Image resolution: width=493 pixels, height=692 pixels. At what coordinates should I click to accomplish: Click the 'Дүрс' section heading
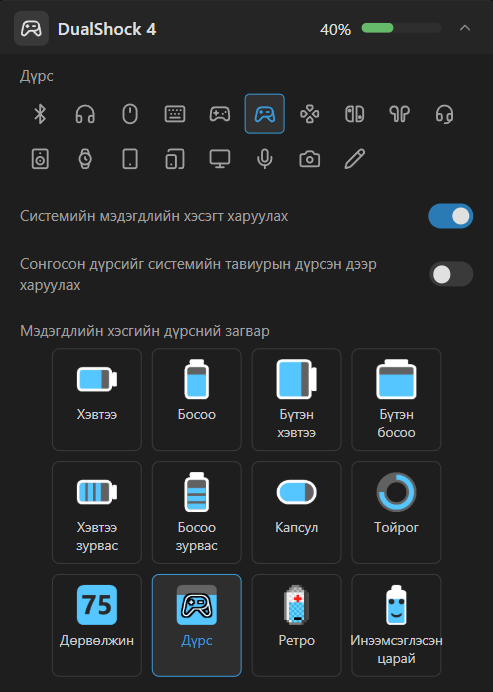37,76
